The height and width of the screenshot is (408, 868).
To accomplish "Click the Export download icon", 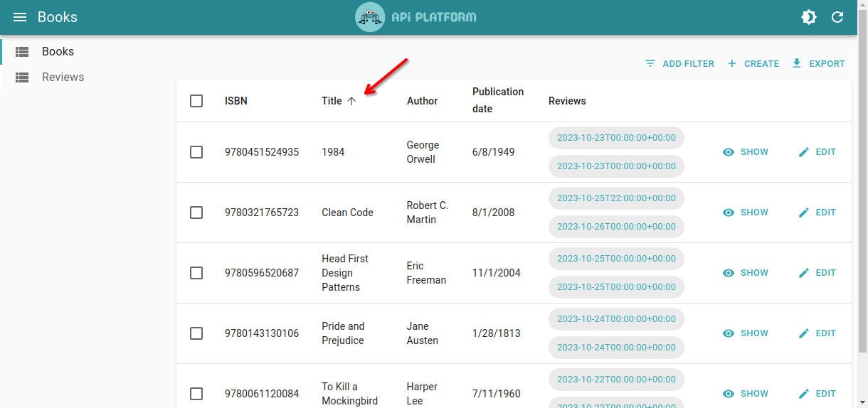I will pos(797,63).
